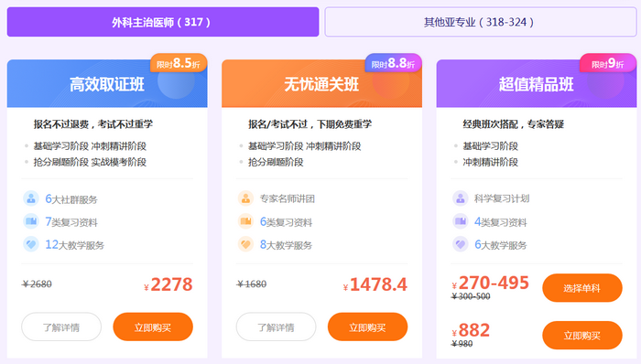Click the blue person icon beside 6大社群服务

[x=31, y=198]
